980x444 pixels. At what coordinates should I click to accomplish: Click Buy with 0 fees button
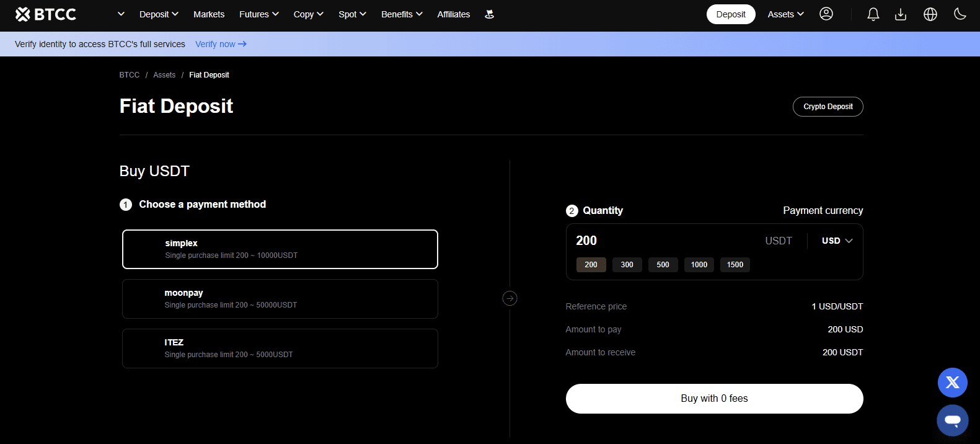click(715, 399)
